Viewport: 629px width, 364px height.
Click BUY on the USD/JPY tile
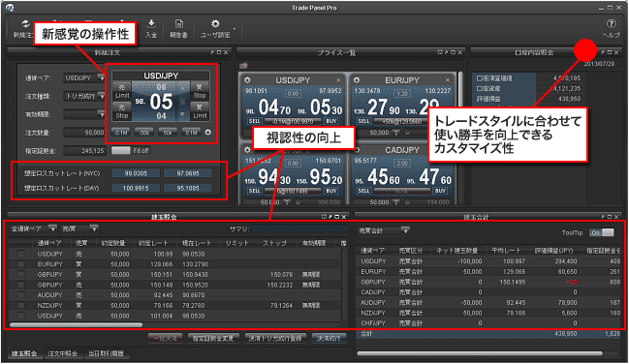click(x=331, y=121)
